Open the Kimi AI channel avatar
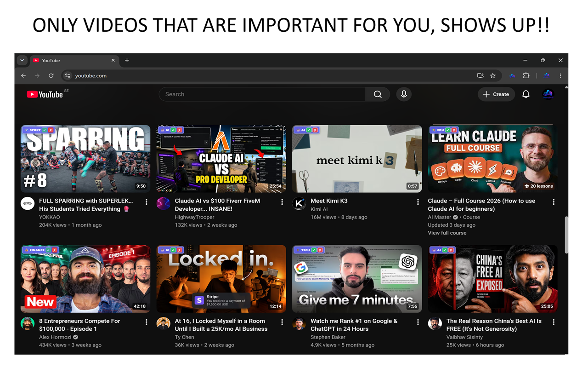This screenshot has height=368, width=588. pyautogui.click(x=299, y=203)
